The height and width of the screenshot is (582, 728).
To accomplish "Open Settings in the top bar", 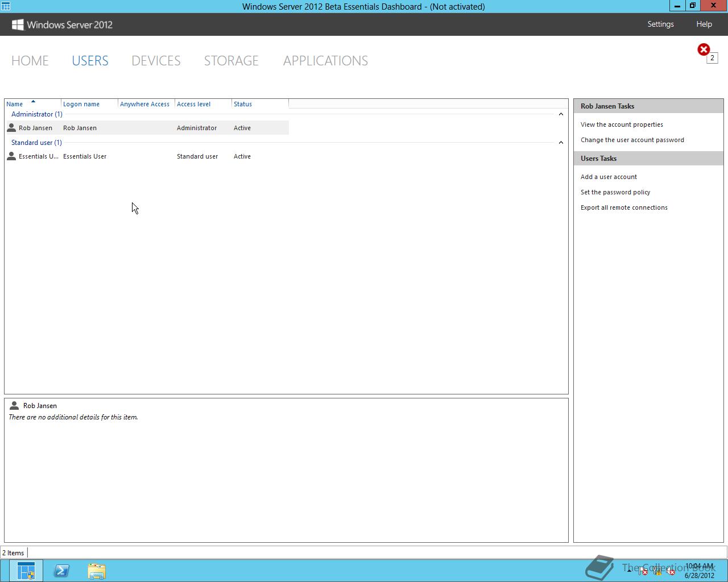I will 660,24.
